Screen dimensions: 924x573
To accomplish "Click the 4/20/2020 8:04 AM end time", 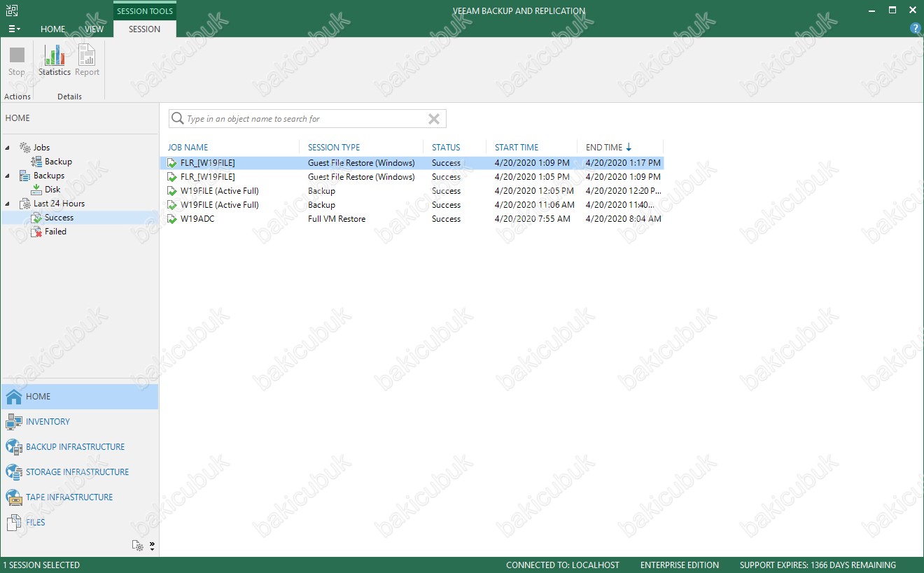I will pyautogui.click(x=624, y=219).
